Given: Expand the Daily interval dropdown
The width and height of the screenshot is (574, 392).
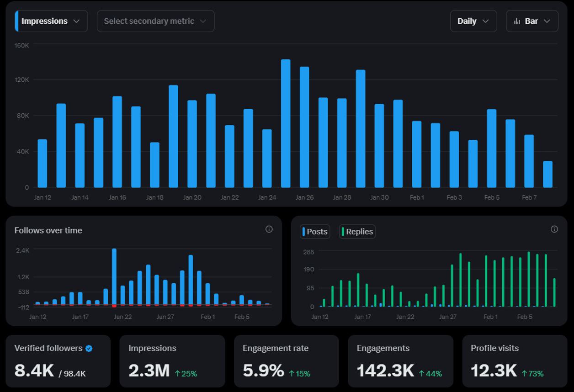Looking at the screenshot, I should [x=473, y=21].
